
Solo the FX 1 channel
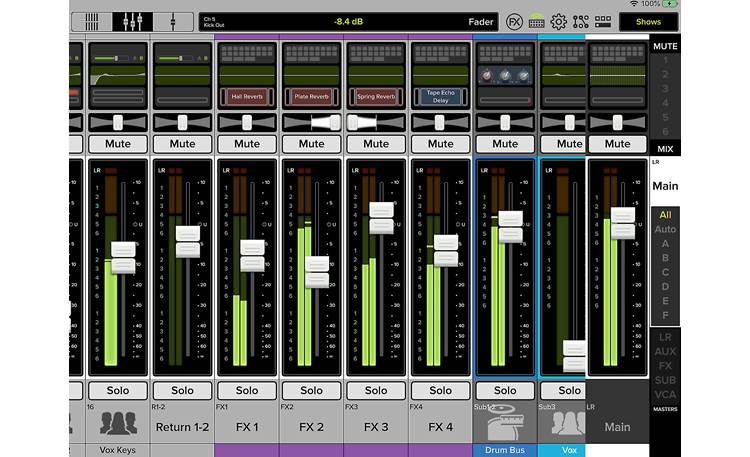pos(247,390)
